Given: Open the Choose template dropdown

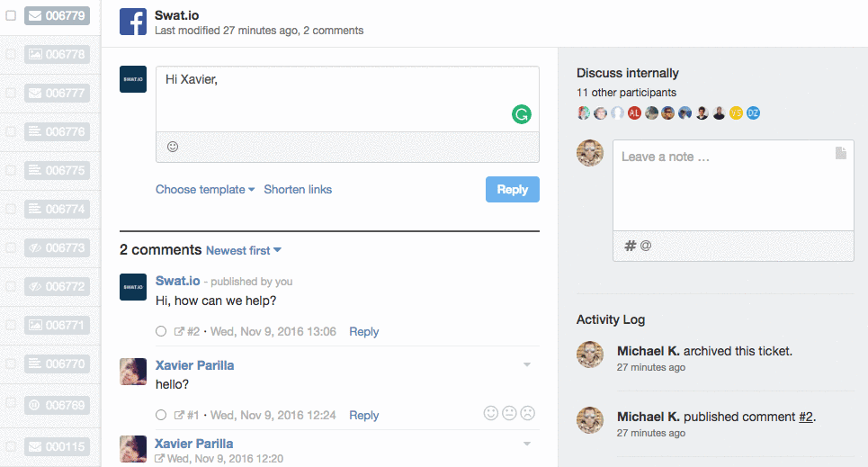Looking at the screenshot, I should [x=205, y=190].
